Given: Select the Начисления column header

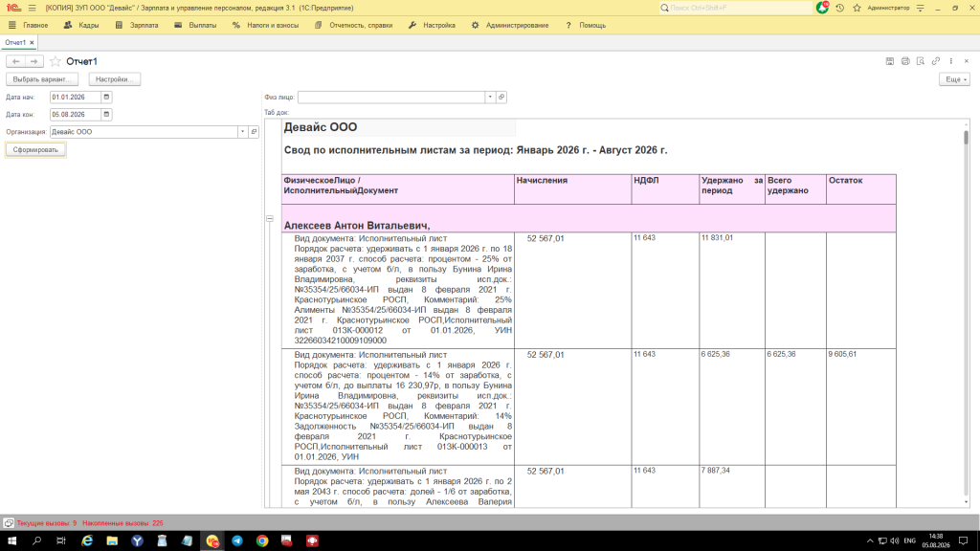Looking at the screenshot, I should 572,189.
